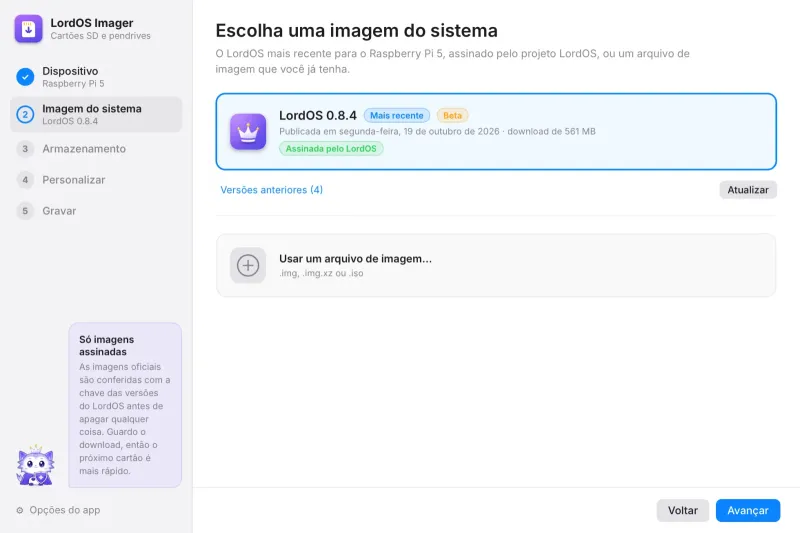This screenshot has height=533, width=800.
Task: Open Opções do app
Action: tap(58, 510)
